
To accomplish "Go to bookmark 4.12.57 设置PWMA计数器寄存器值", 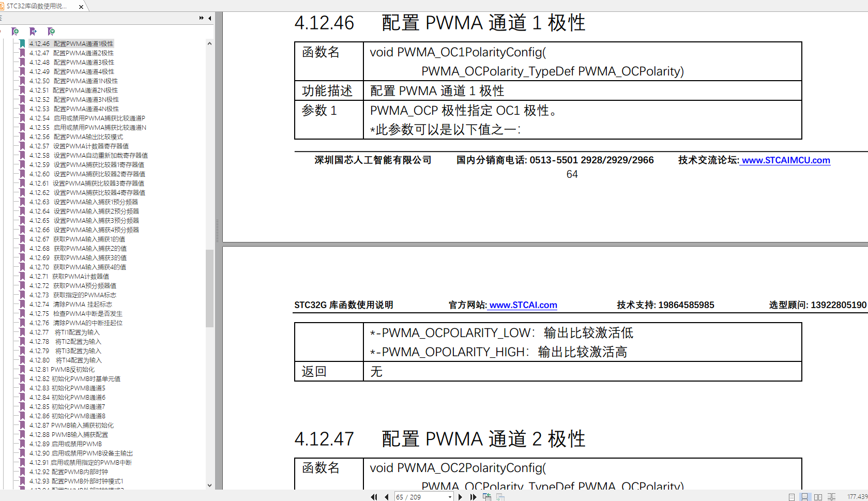I will click(79, 146).
